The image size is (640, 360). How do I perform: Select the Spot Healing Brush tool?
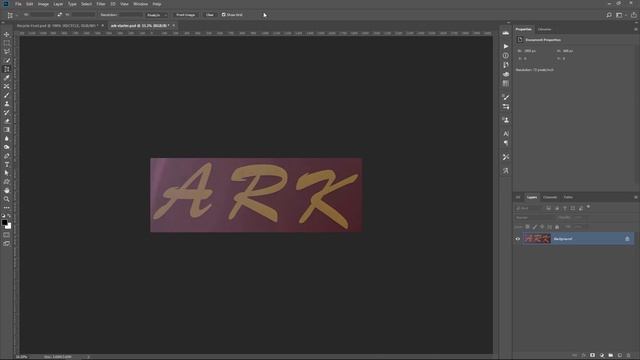7,86
